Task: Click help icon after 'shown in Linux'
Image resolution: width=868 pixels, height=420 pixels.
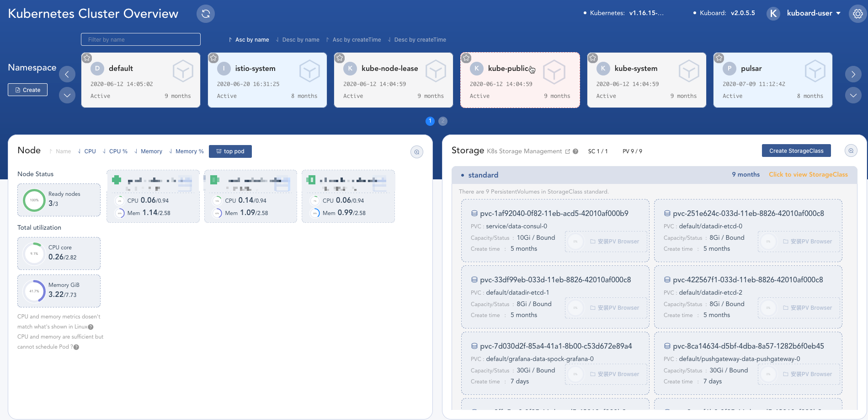Action: [91, 327]
